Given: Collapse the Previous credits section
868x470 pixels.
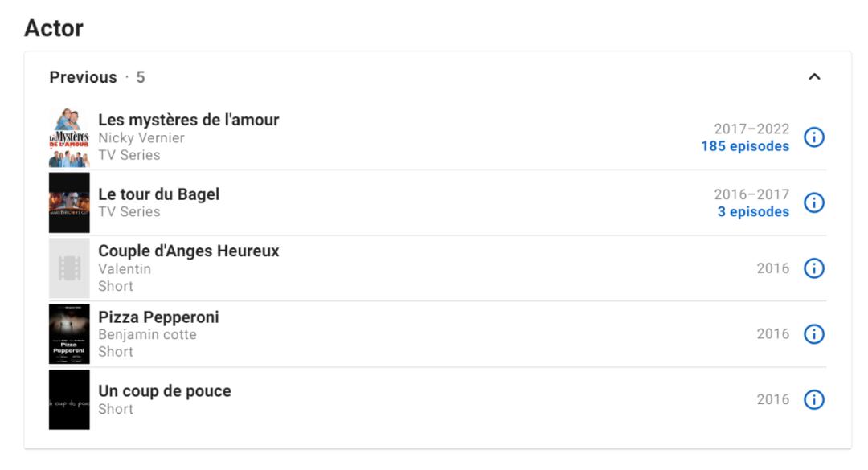Looking at the screenshot, I should pyautogui.click(x=814, y=77).
